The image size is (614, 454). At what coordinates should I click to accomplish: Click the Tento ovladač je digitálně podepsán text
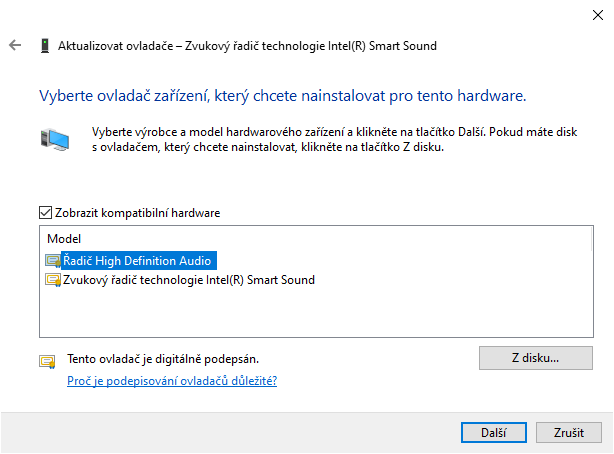(163, 359)
